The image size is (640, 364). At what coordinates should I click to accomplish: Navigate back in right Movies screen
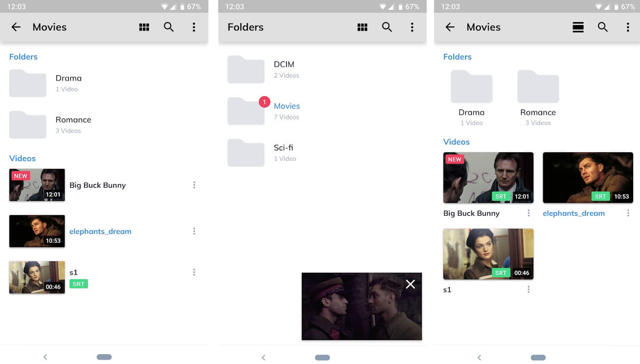[450, 27]
